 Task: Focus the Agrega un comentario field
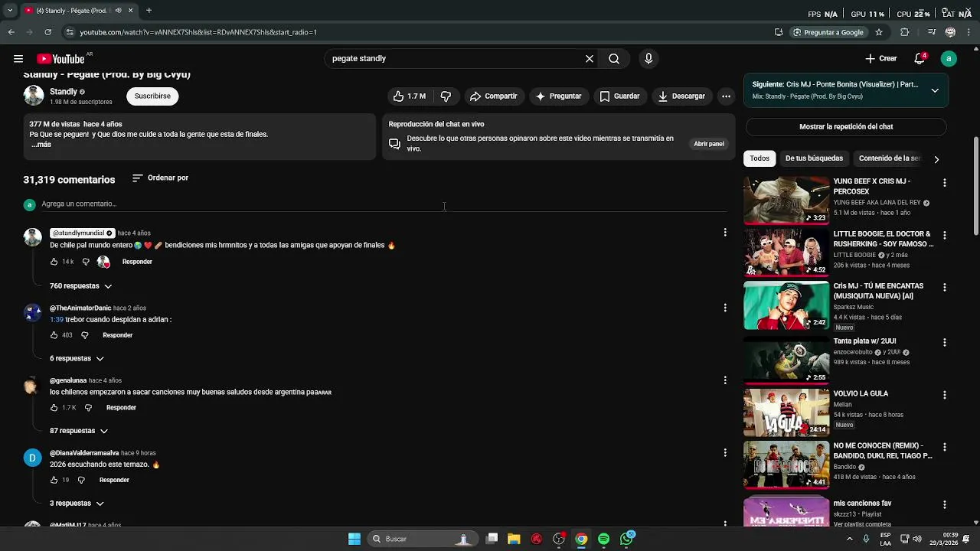384,204
